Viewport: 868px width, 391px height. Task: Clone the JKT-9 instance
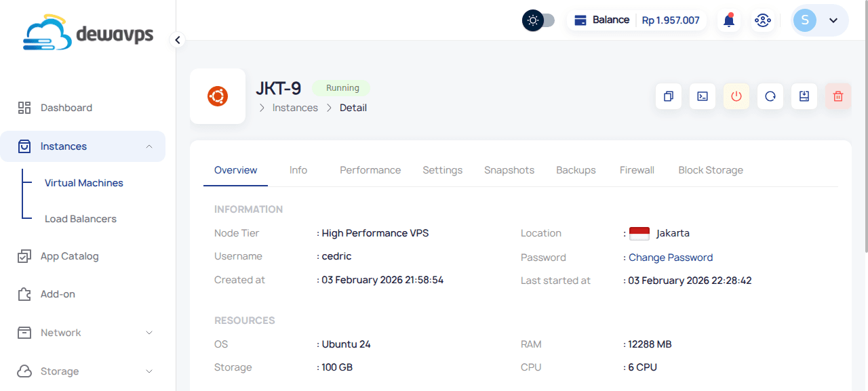[x=668, y=96]
